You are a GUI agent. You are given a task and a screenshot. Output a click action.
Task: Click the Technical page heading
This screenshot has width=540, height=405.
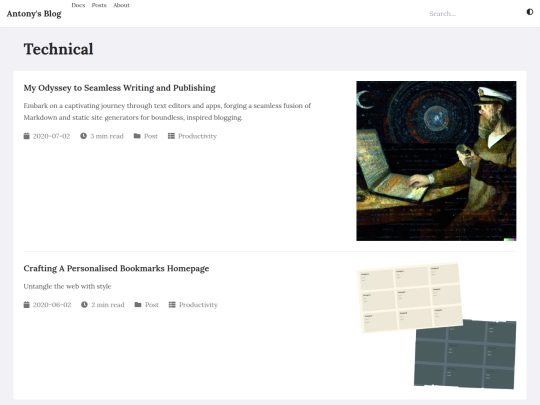coord(59,49)
